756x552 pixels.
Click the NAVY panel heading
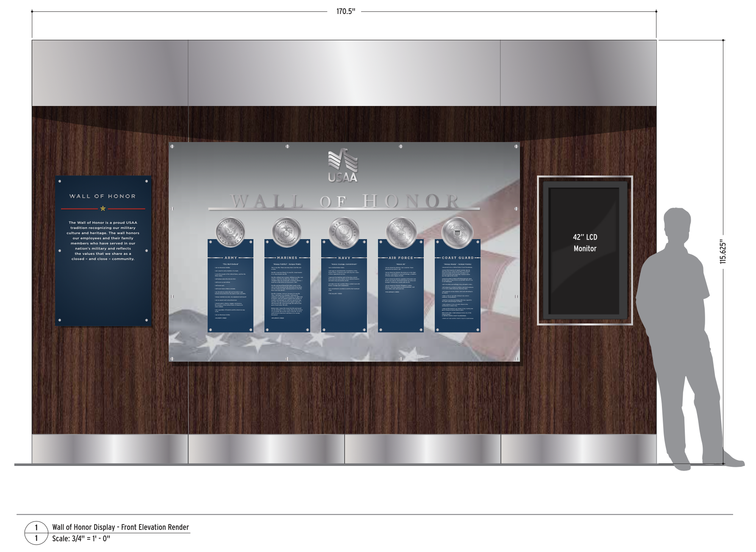[x=344, y=258]
